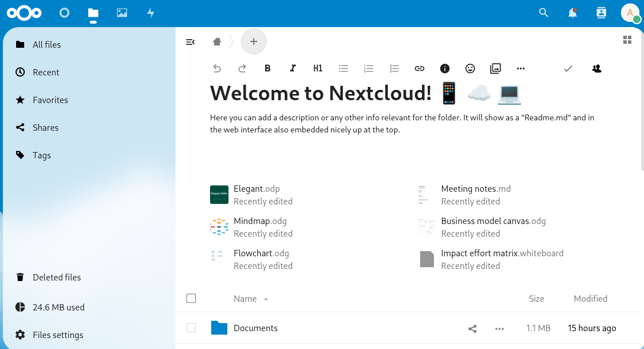Go to Favorites in the sidebar
644x349 pixels.
click(x=50, y=100)
